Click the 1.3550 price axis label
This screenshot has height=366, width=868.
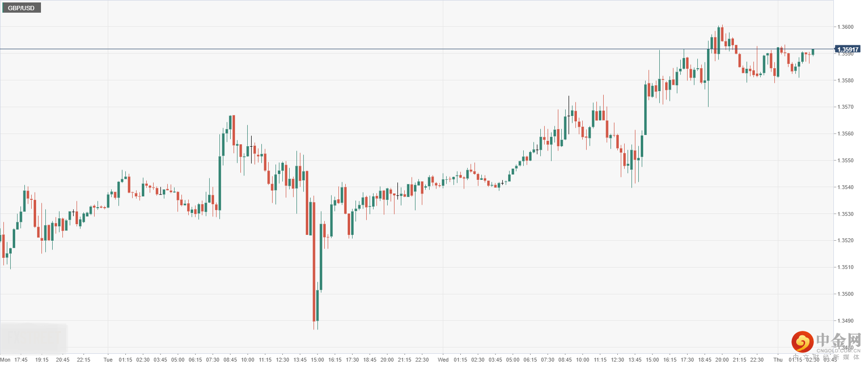click(x=845, y=160)
